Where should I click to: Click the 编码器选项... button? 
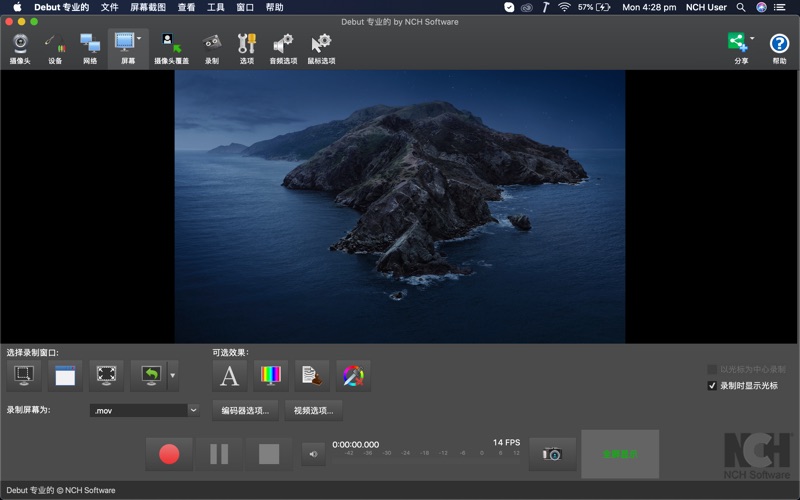(245, 410)
